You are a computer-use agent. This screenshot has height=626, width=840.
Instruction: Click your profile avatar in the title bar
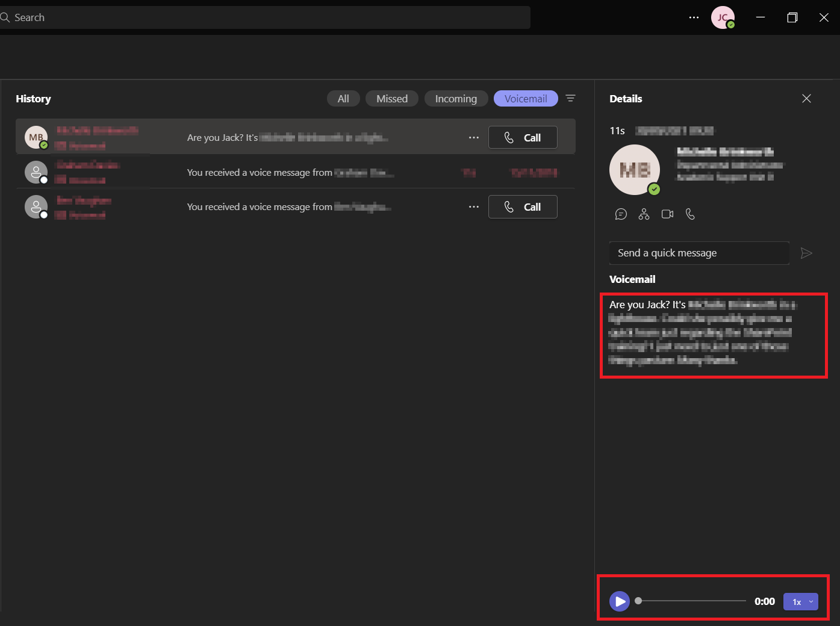pyautogui.click(x=722, y=17)
